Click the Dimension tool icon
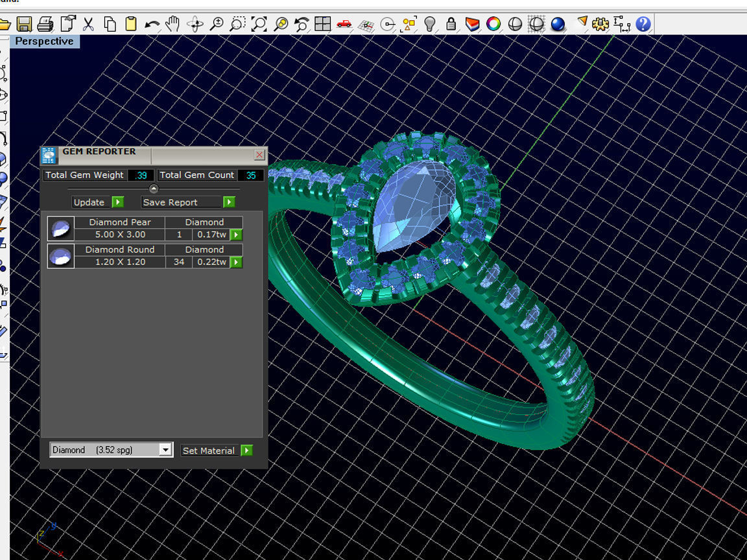The width and height of the screenshot is (747, 560). pos(622,24)
